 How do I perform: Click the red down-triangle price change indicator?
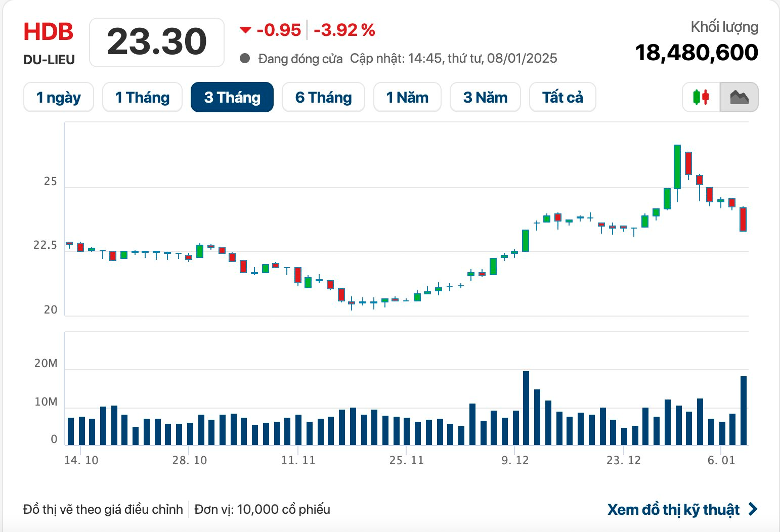245,30
